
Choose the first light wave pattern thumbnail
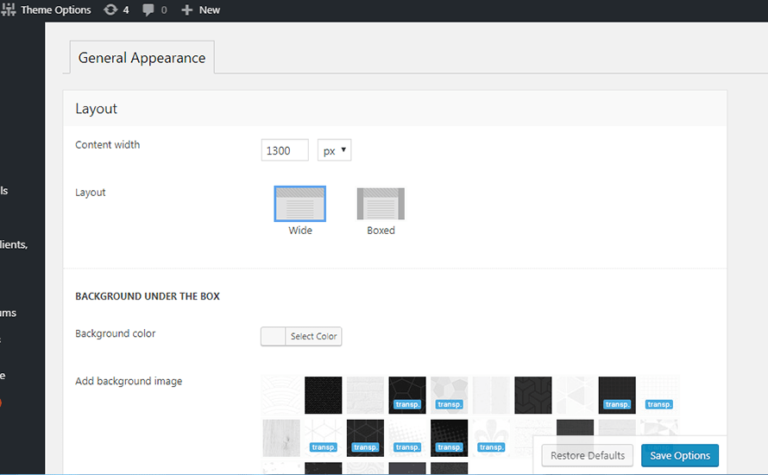click(281, 395)
